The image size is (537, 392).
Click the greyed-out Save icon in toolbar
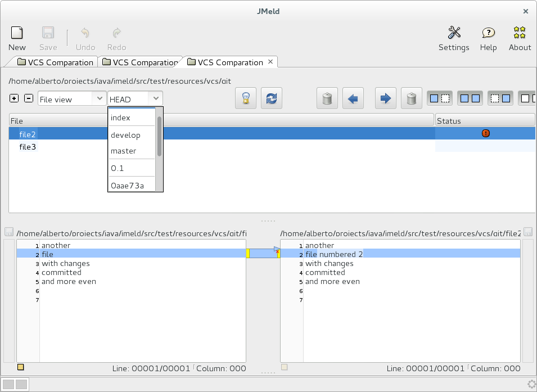(x=48, y=33)
